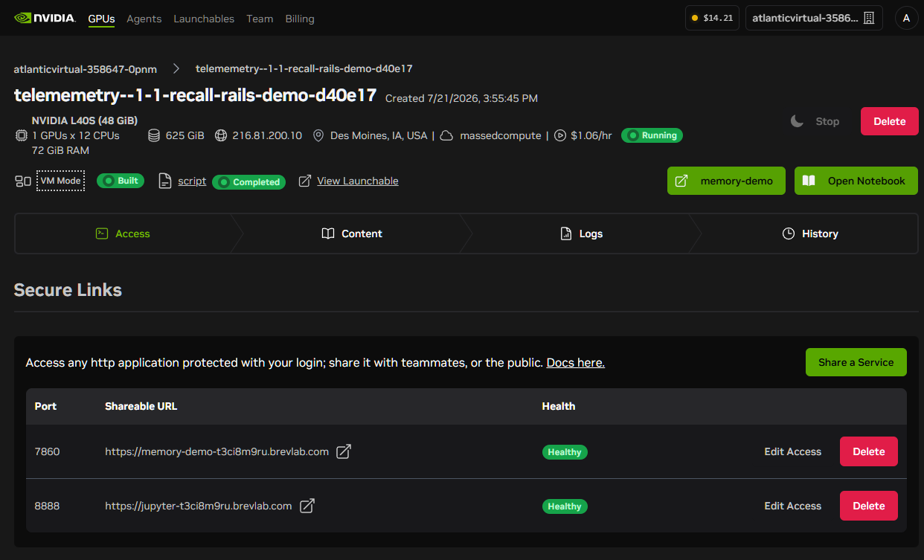Viewport: 924px width, 560px height.
Task: Click the instance name breadcrumb
Action: click(304, 68)
